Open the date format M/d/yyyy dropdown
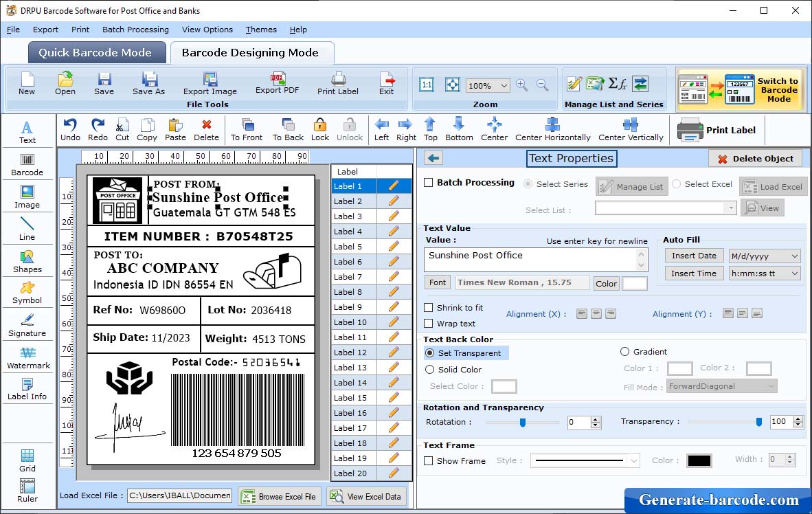The height and width of the screenshot is (514, 812). [x=794, y=256]
